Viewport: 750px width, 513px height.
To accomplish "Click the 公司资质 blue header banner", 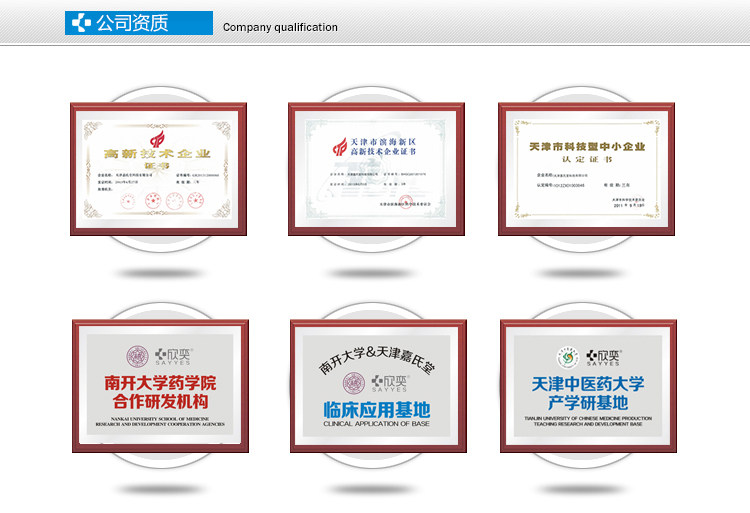I will (x=139, y=23).
